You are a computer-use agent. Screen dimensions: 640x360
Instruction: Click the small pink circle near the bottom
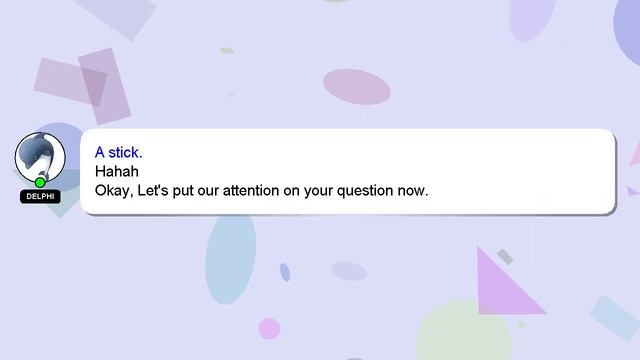point(269,329)
